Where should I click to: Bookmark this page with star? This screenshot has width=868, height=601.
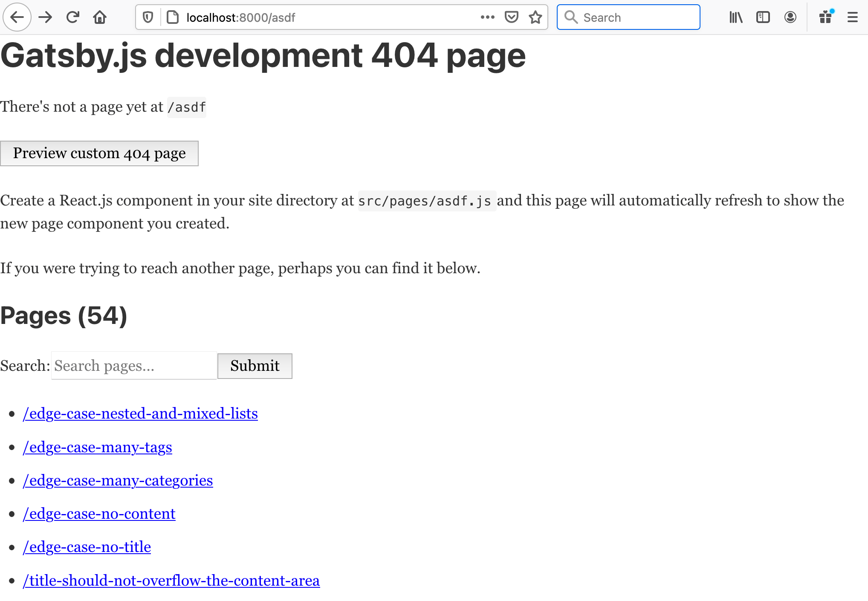(x=535, y=17)
